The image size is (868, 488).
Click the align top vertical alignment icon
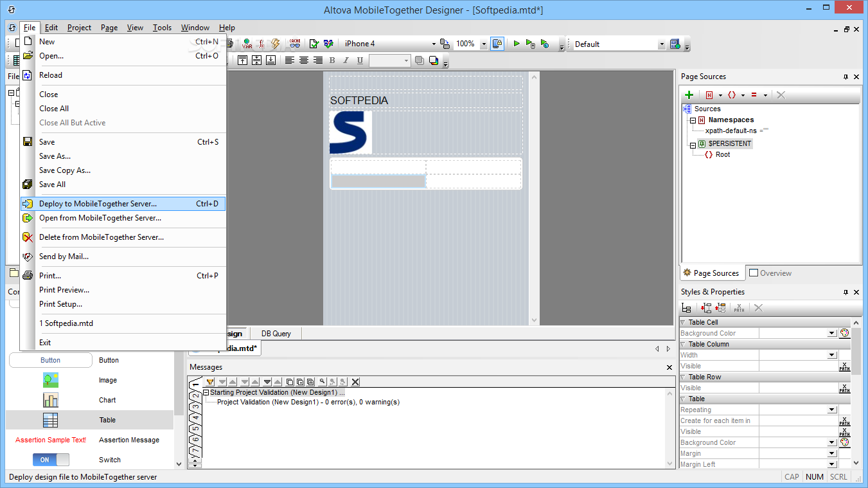tap(242, 60)
